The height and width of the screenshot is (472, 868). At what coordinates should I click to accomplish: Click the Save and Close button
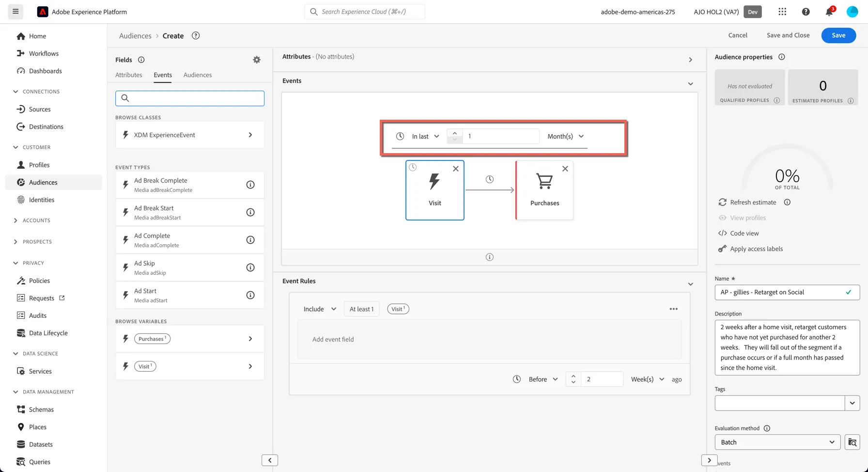click(x=788, y=35)
